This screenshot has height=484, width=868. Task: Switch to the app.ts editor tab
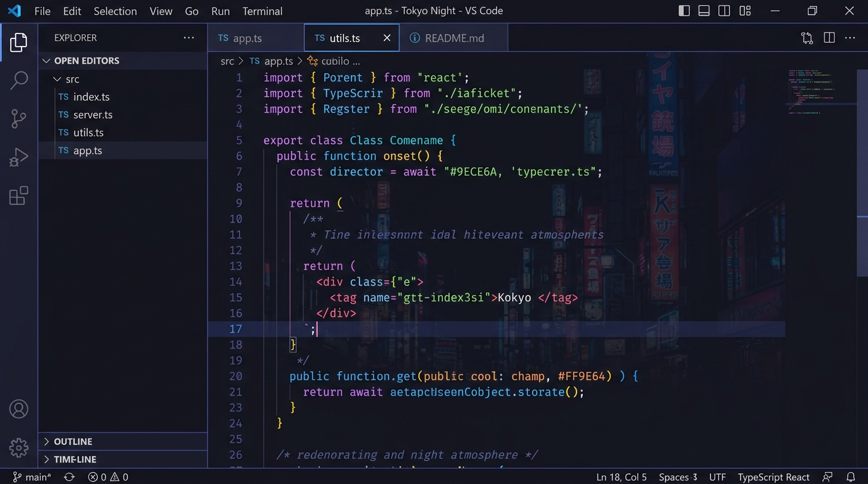(x=255, y=38)
